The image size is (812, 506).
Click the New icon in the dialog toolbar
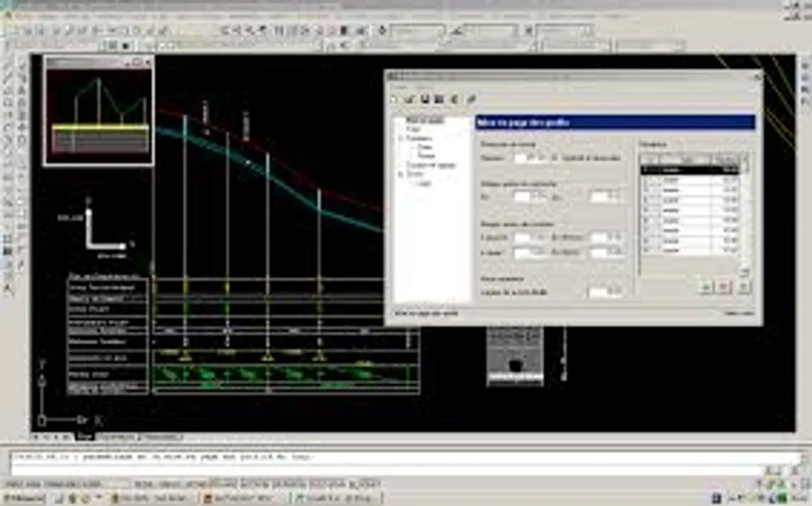[392, 99]
